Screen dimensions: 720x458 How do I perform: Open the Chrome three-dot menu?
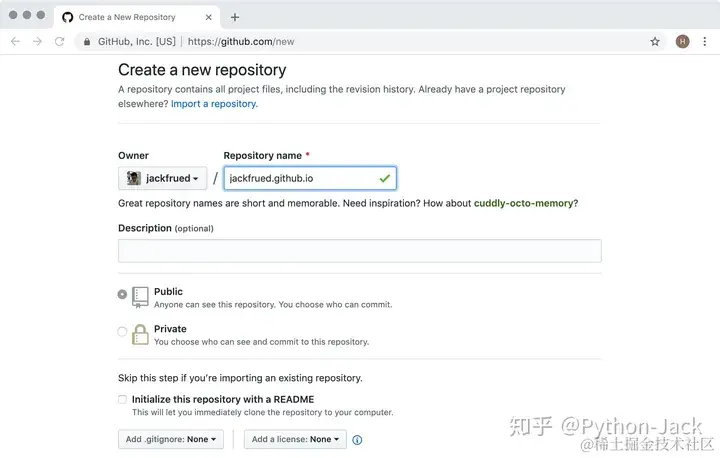[704, 41]
